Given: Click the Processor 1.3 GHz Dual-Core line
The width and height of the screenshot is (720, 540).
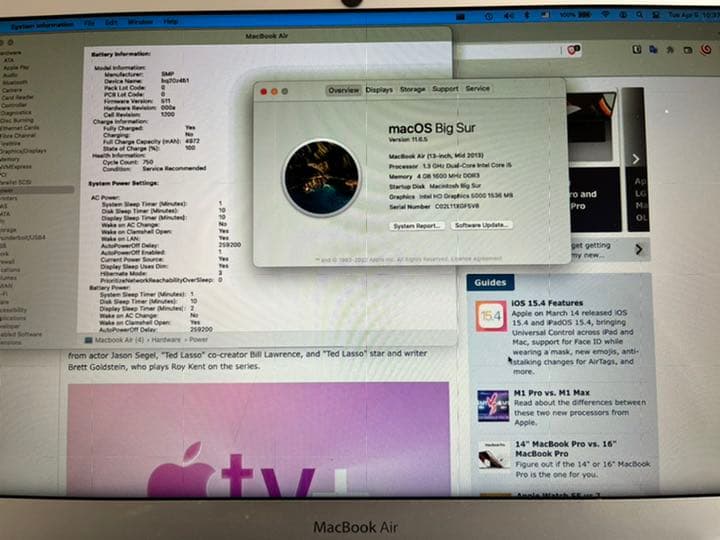Looking at the screenshot, I should tap(450, 166).
